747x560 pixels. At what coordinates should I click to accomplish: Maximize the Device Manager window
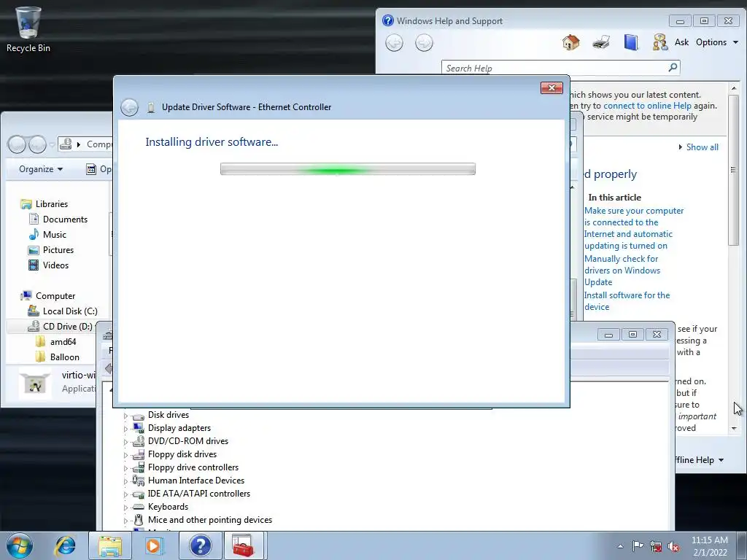click(632, 334)
